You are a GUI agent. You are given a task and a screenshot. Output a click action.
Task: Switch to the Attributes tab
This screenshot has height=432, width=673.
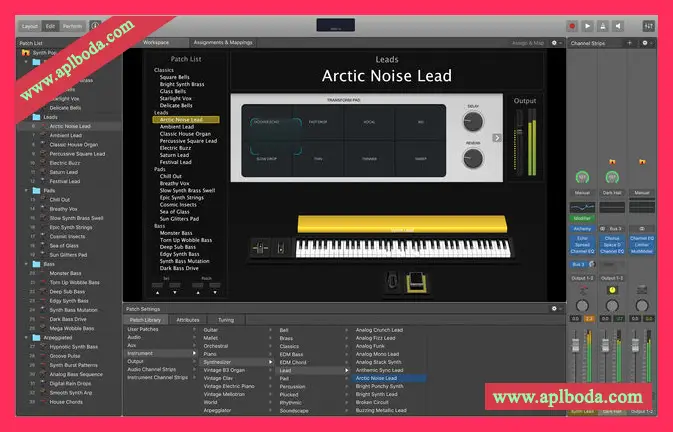click(189, 319)
